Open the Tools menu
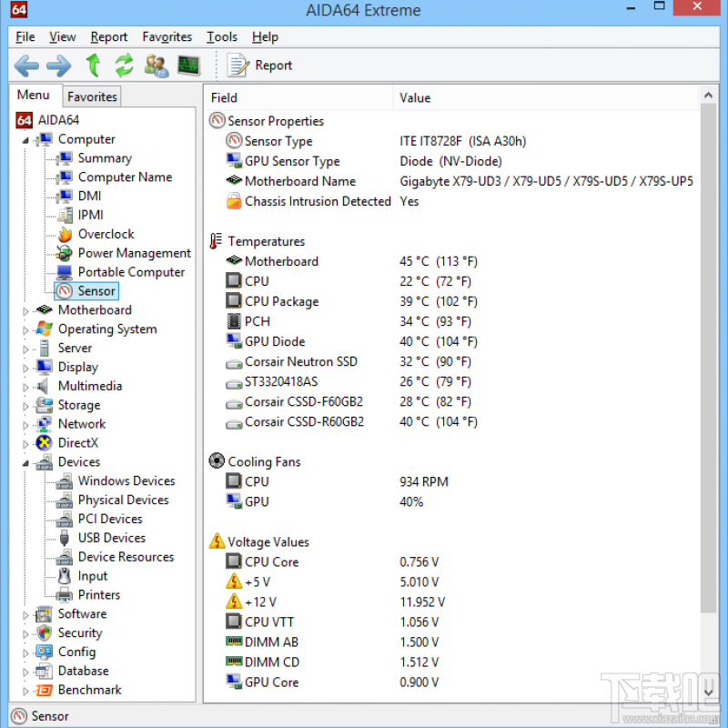728x728 pixels. 222,36
